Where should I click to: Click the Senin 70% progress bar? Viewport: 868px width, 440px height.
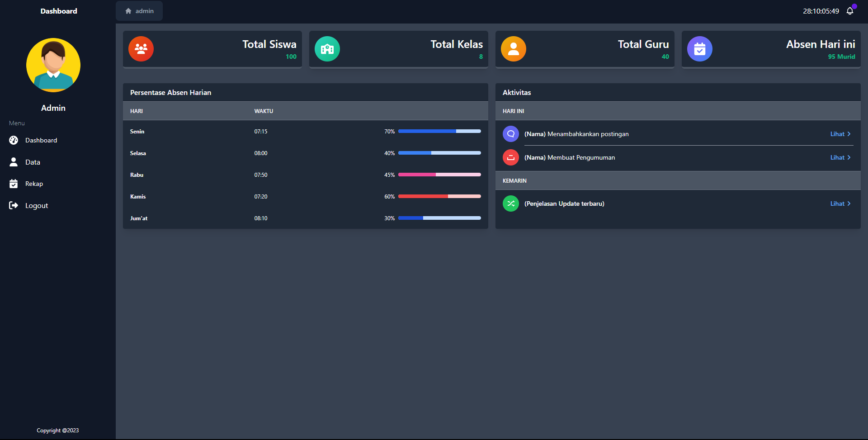(439, 131)
